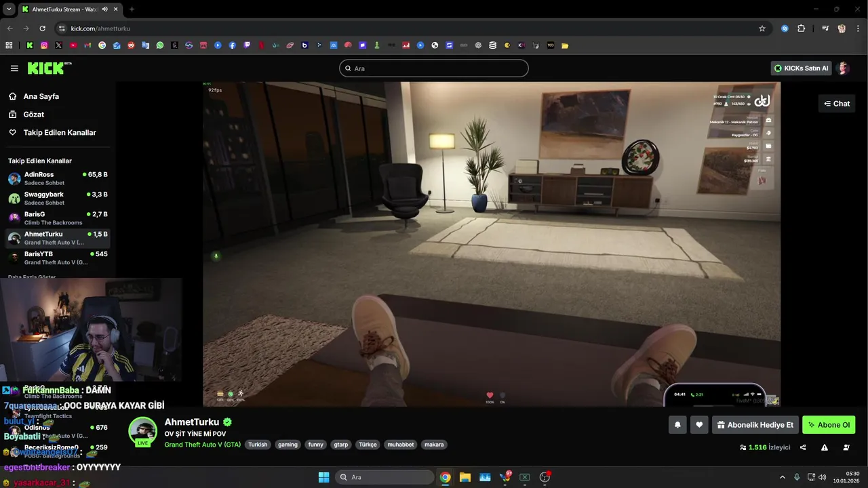Open the X (Twitter) bookmark
The image size is (868, 488).
tap(58, 45)
